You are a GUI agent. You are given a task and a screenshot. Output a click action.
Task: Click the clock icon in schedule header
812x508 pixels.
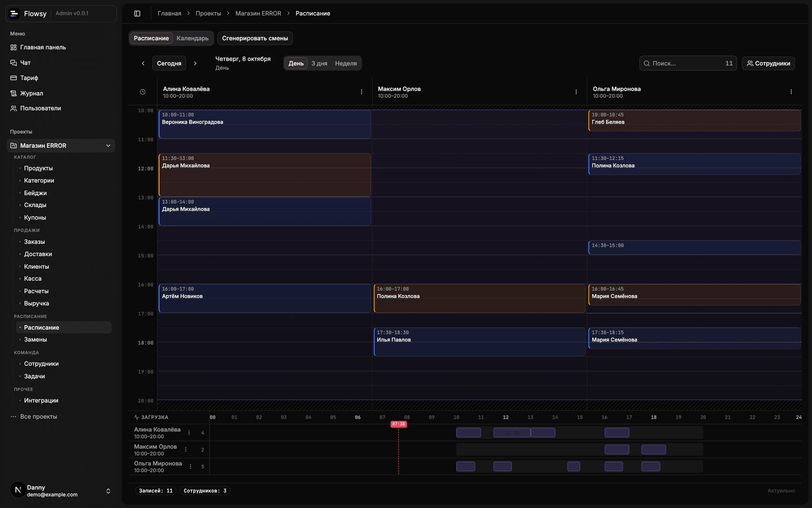pyautogui.click(x=143, y=92)
